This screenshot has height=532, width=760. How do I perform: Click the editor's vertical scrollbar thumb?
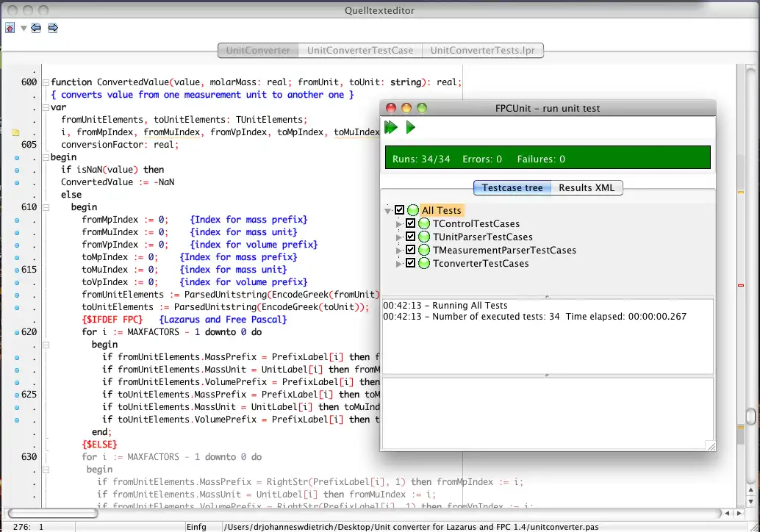point(750,416)
